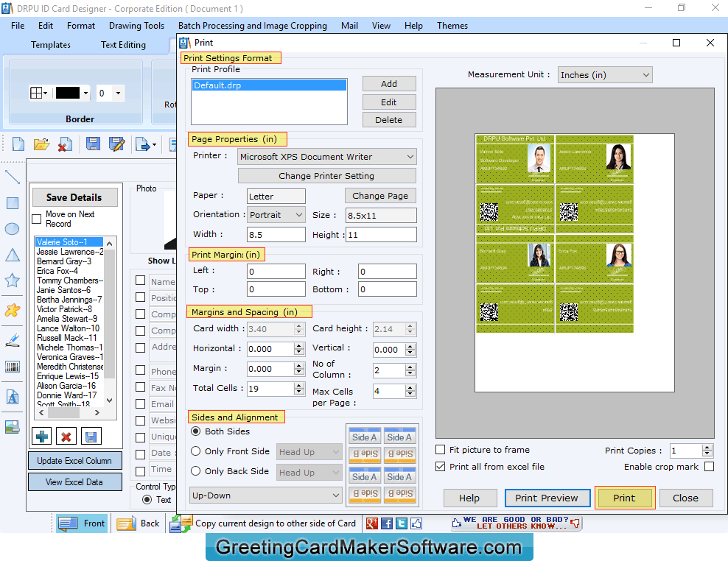Select the Image insert tool
This screenshot has width=728, height=561.
12,427
